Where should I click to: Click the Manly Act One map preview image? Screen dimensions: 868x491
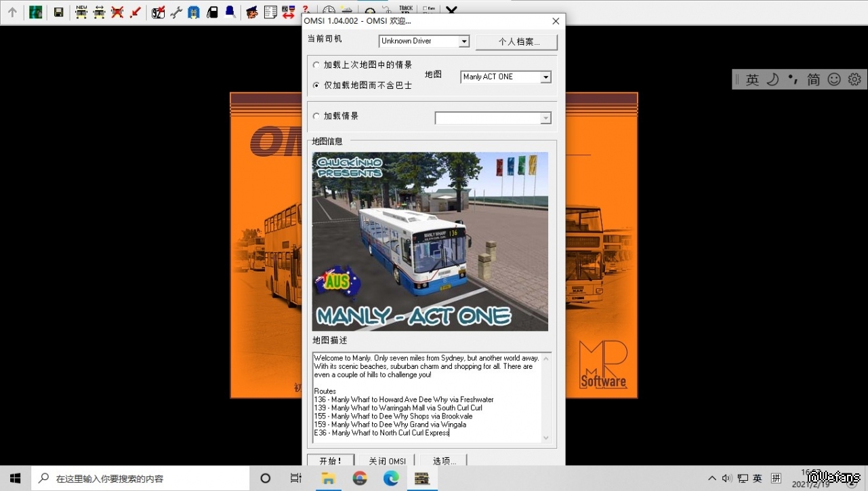[x=430, y=241]
